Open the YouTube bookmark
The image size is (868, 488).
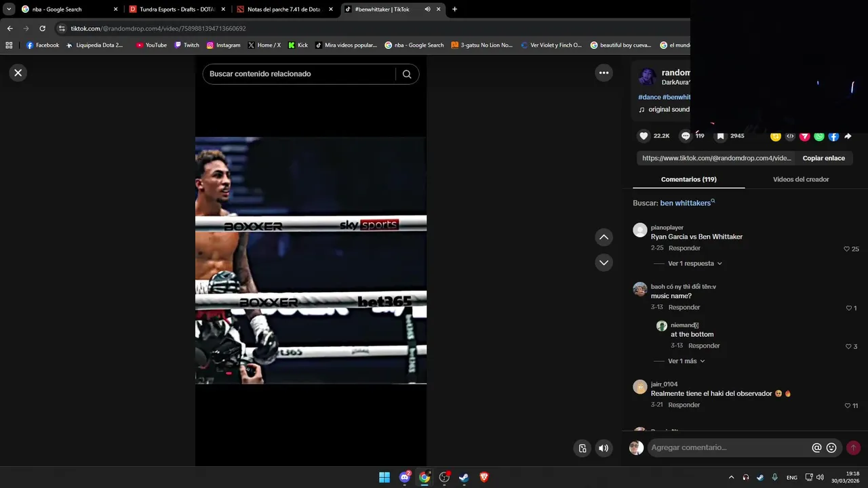point(151,45)
